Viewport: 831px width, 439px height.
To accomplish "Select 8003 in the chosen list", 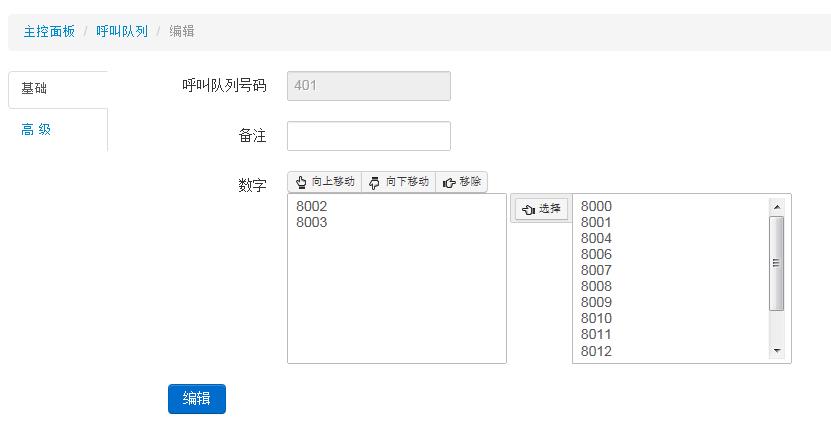I will click(x=396, y=222).
